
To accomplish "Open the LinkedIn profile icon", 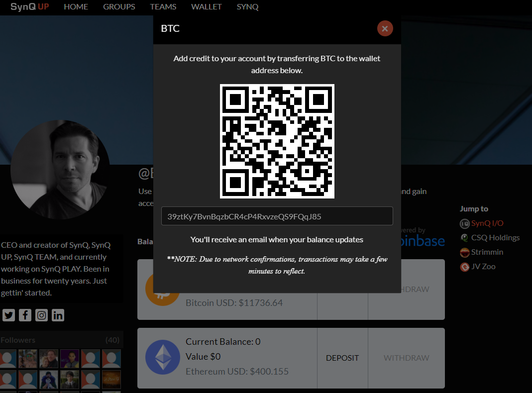I will point(58,315).
